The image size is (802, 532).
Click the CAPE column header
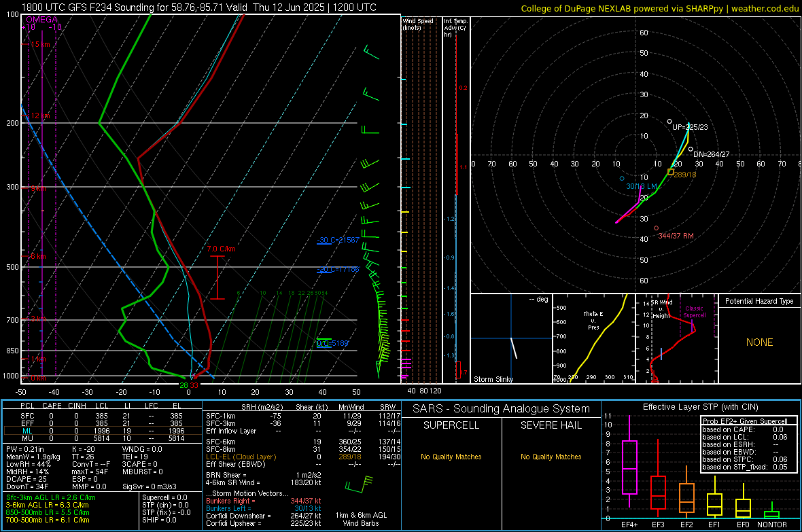(x=52, y=406)
